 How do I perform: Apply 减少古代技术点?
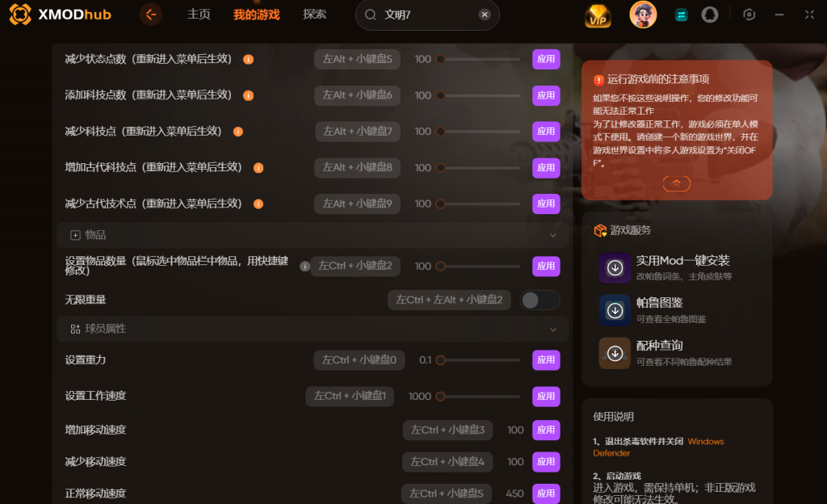coord(546,204)
